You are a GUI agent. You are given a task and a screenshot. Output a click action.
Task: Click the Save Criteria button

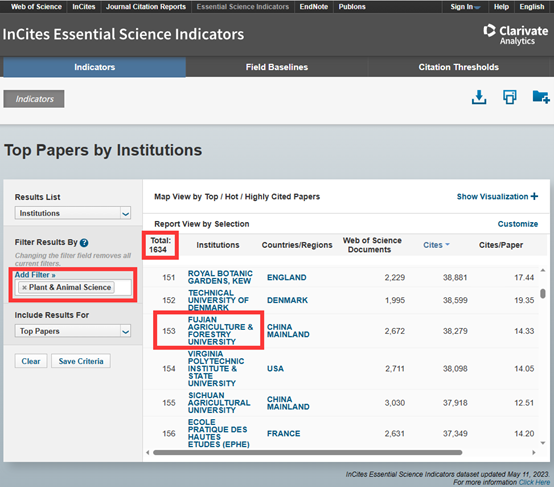point(81,361)
